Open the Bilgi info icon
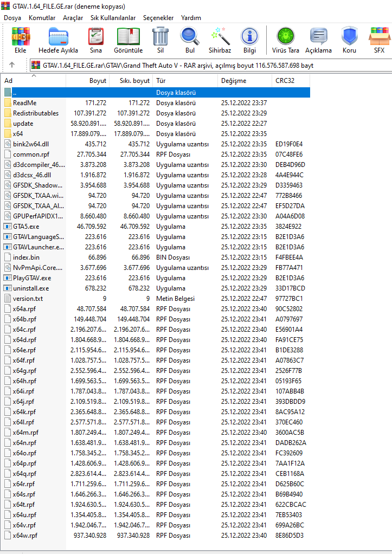 click(x=249, y=36)
